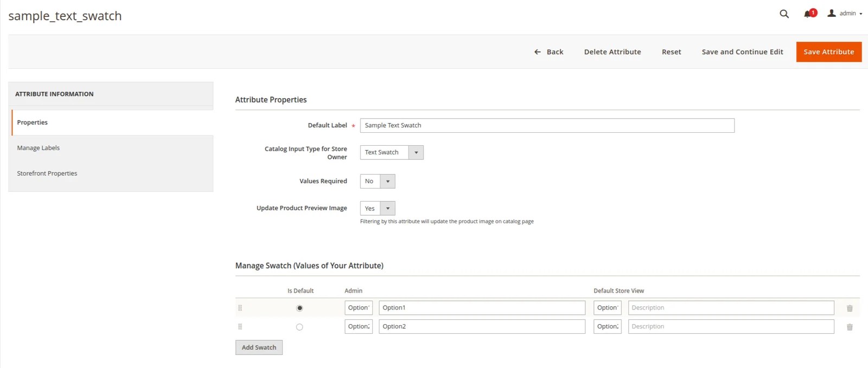Click Default Store View Description for Option2
The width and height of the screenshot is (868, 368).
click(731, 327)
